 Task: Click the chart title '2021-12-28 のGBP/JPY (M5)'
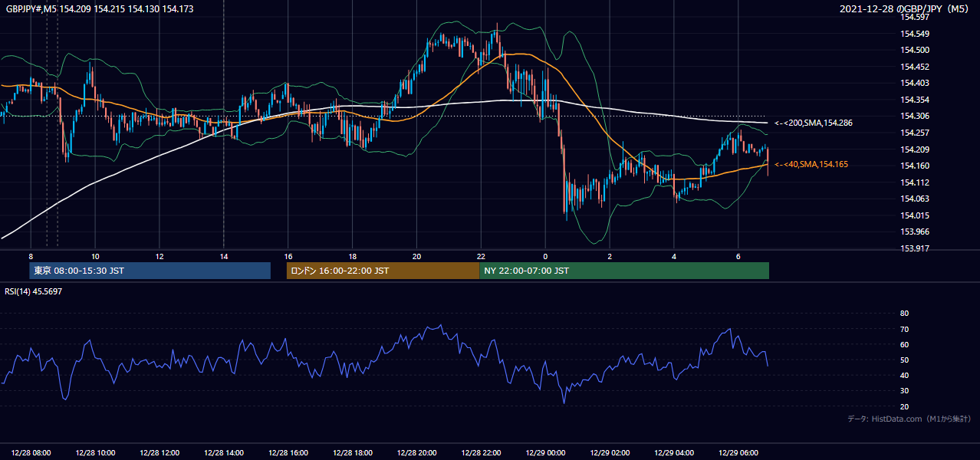pos(906,9)
